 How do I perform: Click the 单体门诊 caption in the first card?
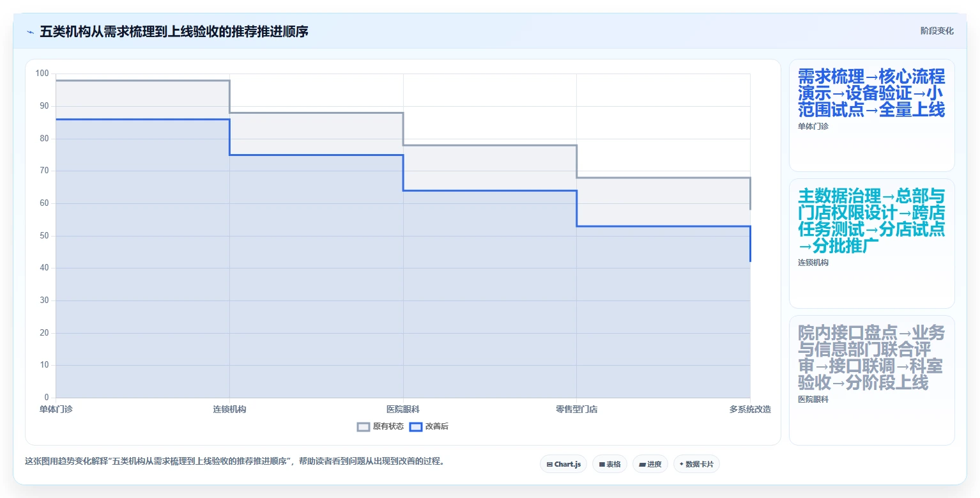813,127
